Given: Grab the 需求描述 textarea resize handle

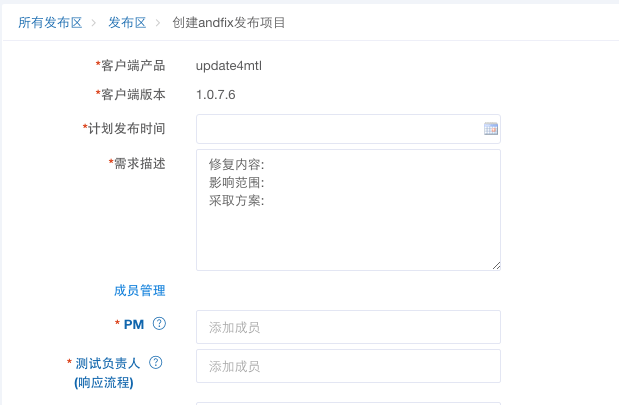Looking at the screenshot, I should (495, 264).
